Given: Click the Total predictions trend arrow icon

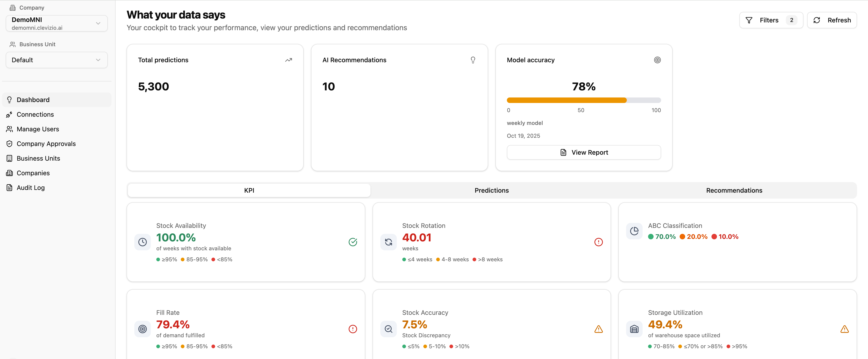Looking at the screenshot, I should point(288,60).
